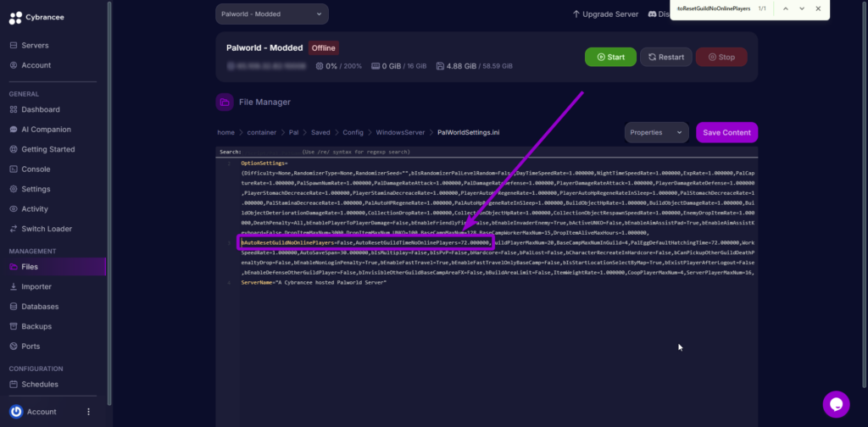Go to previous find-in-page match

pos(786,8)
